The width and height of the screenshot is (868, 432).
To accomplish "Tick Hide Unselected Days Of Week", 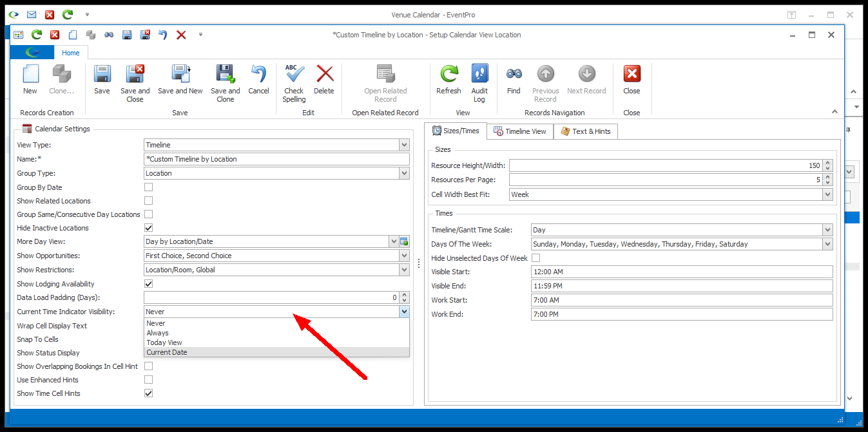I will coord(536,258).
